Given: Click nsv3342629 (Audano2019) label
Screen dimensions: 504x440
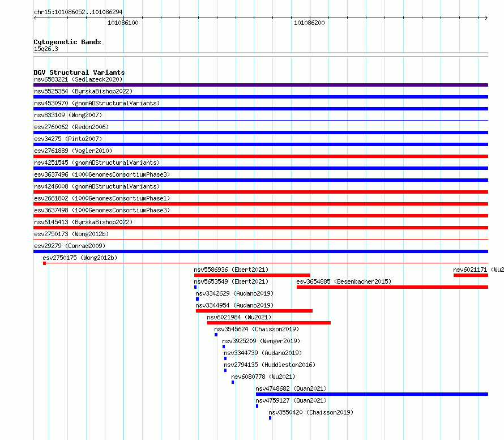Looking at the screenshot, I should [234, 293].
